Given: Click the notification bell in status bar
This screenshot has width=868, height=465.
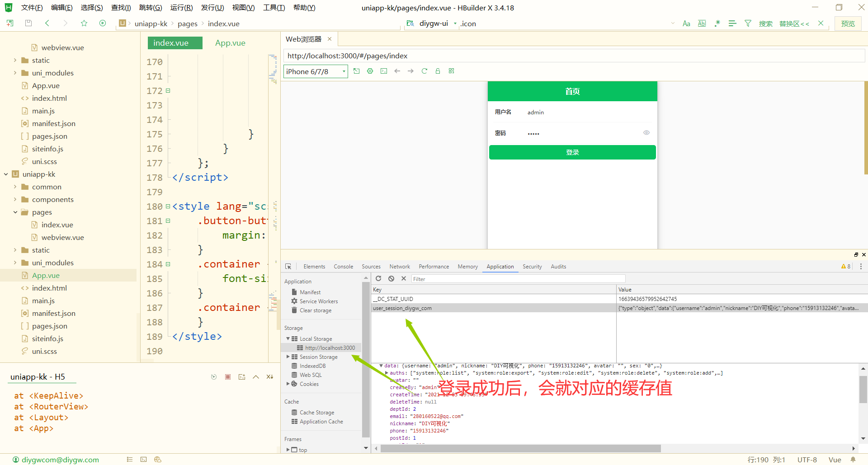Looking at the screenshot, I should tap(853, 460).
